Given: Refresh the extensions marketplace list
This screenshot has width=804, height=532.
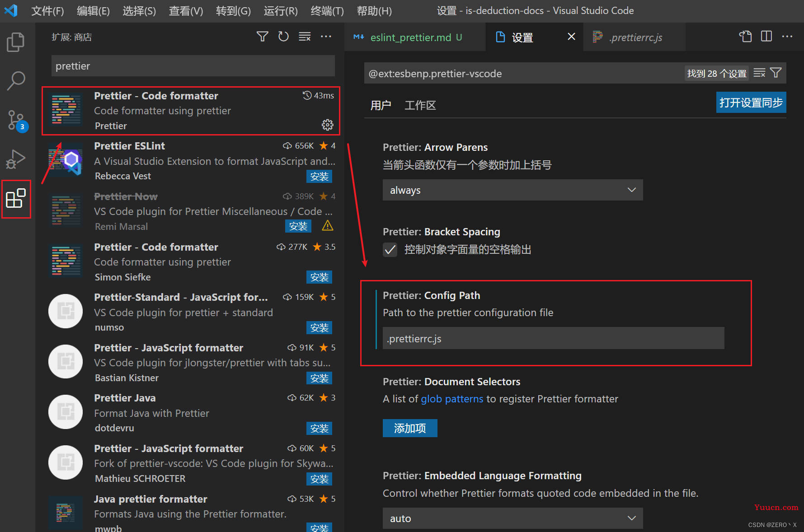Looking at the screenshot, I should tap(283, 37).
